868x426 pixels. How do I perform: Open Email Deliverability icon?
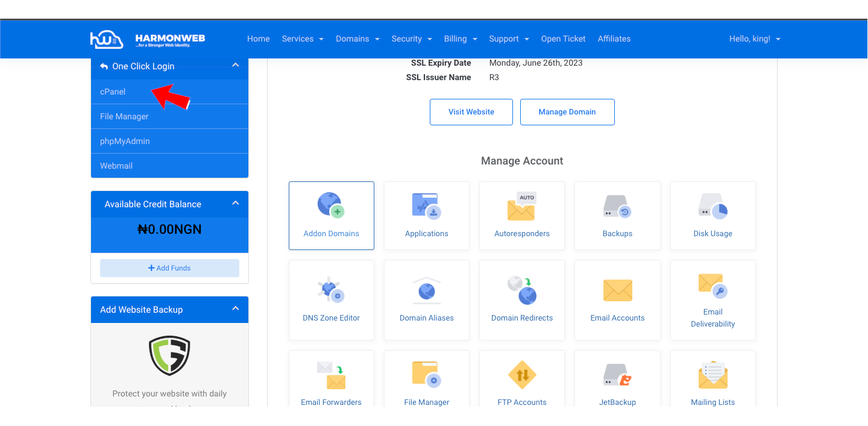(x=712, y=285)
